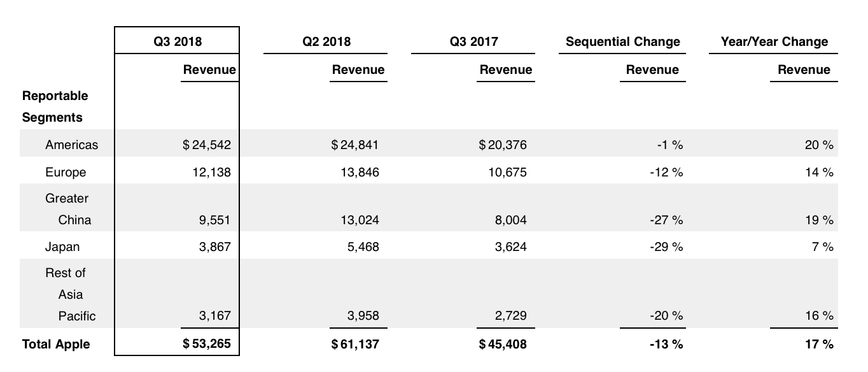This screenshot has width=868, height=372.
Task: Select Americas Q3 2017 revenue '$20,376'
Action: click(503, 145)
